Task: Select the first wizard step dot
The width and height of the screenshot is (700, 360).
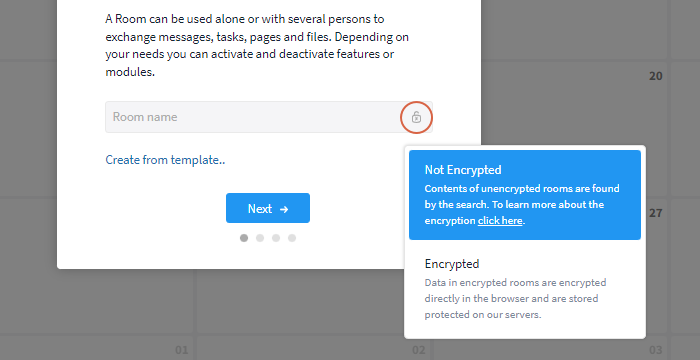Action: pyautogui.click(x=244, y=238)
